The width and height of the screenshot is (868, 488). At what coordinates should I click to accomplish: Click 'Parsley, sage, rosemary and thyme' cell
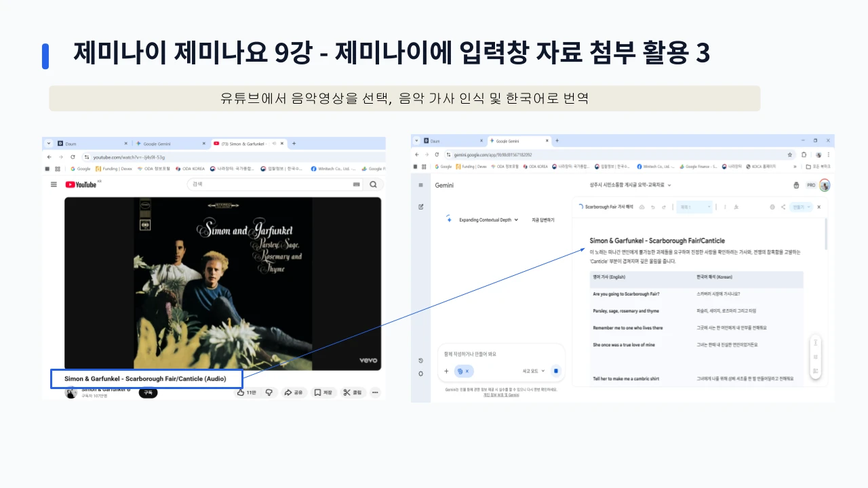point(626,311)
